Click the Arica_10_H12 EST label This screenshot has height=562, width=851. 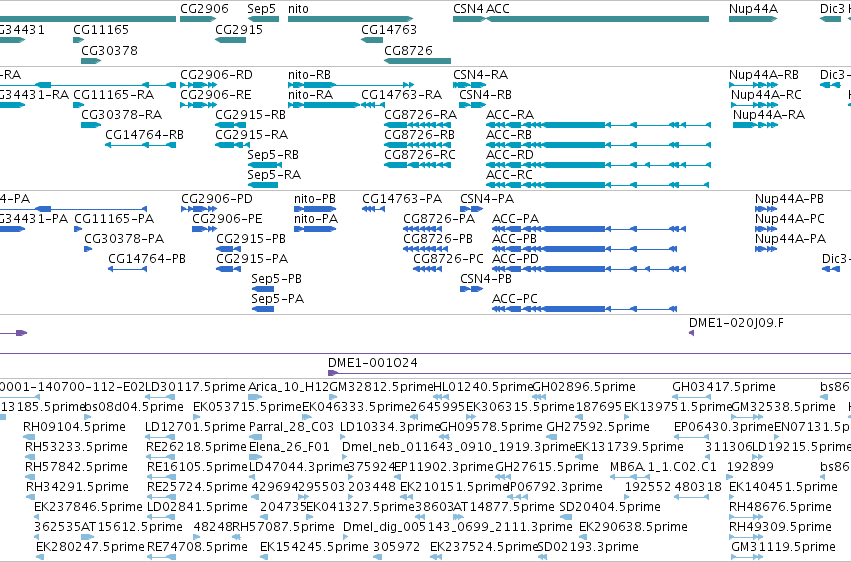pos(289,387)
